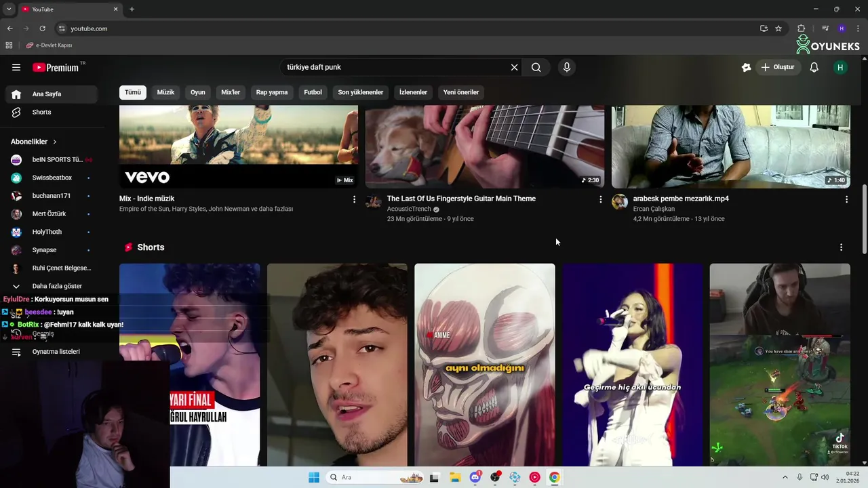Click the youtube.com address bar
This screenshot has height=488, width=868.
pos(407,28)
